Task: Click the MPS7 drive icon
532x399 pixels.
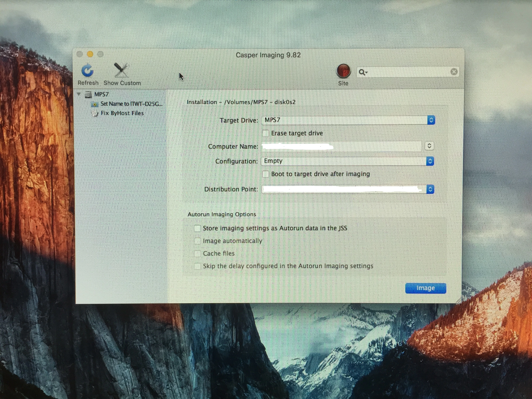Action: pos(88,94)
